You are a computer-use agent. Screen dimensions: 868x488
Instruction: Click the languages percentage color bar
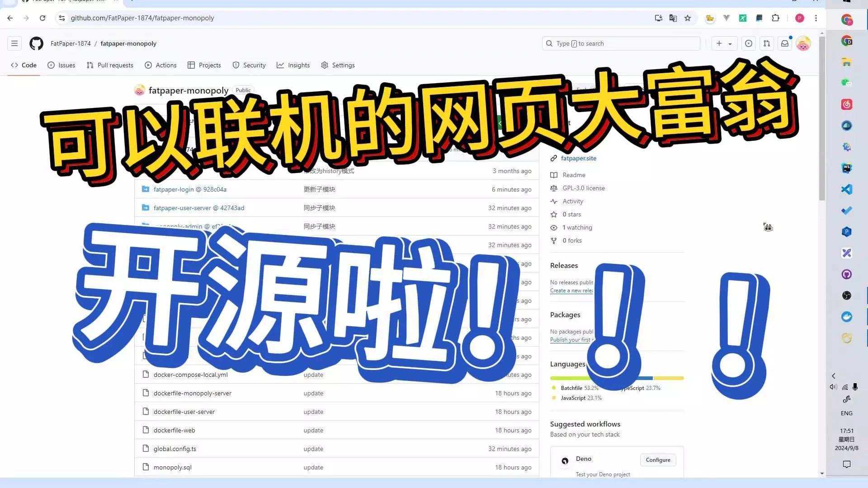pos(570,378)
